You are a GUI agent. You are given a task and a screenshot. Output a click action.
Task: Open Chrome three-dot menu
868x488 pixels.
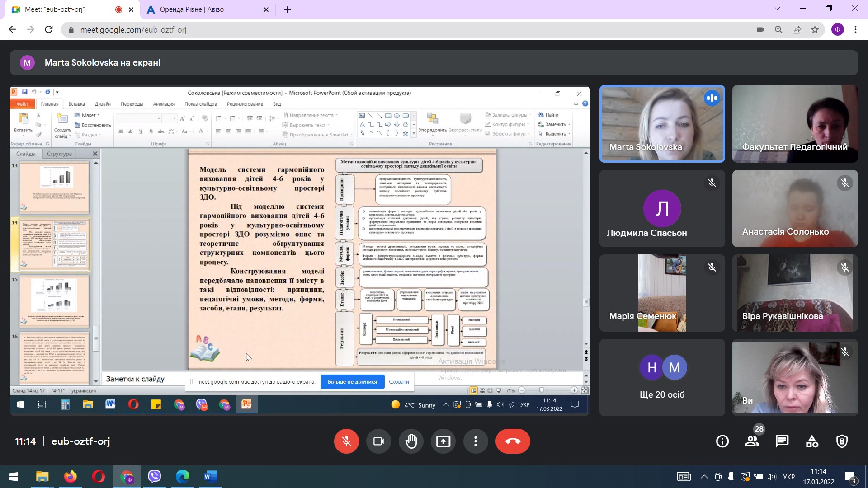click(855, 29)
